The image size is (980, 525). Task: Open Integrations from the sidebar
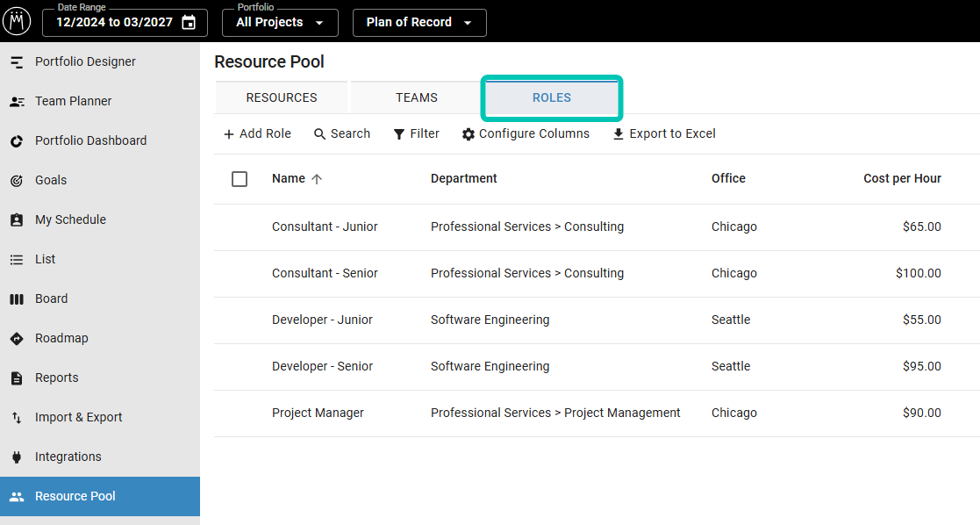(x=68, y=457)
